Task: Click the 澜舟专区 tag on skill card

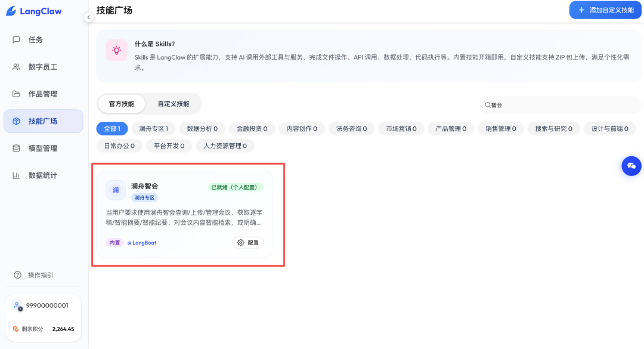Action: pos(144,197)
